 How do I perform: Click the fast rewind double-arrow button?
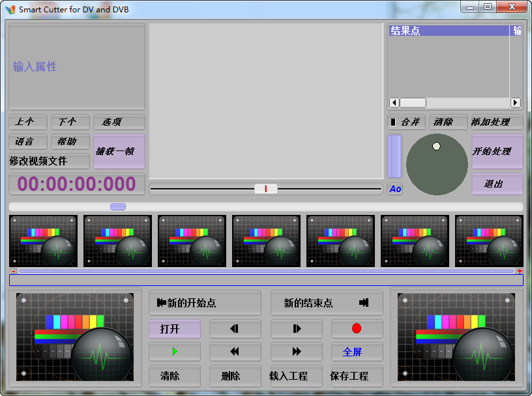(x=235, y=352)
